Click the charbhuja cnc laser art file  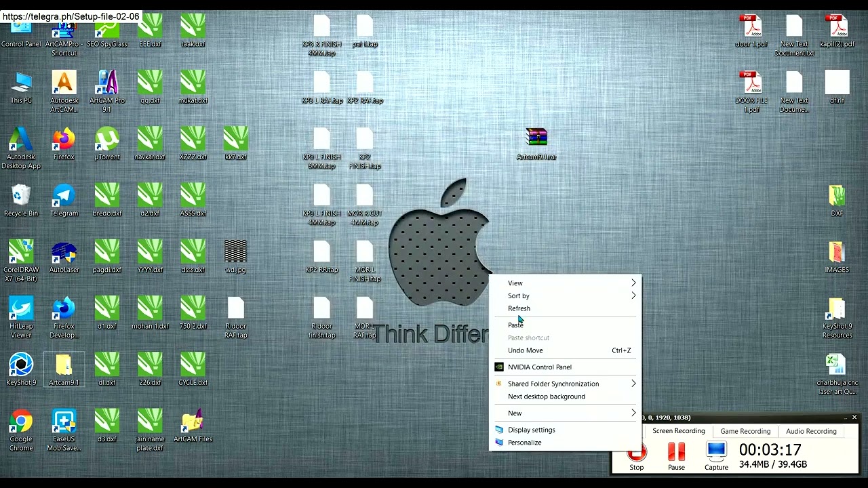[x=837, y=373]
